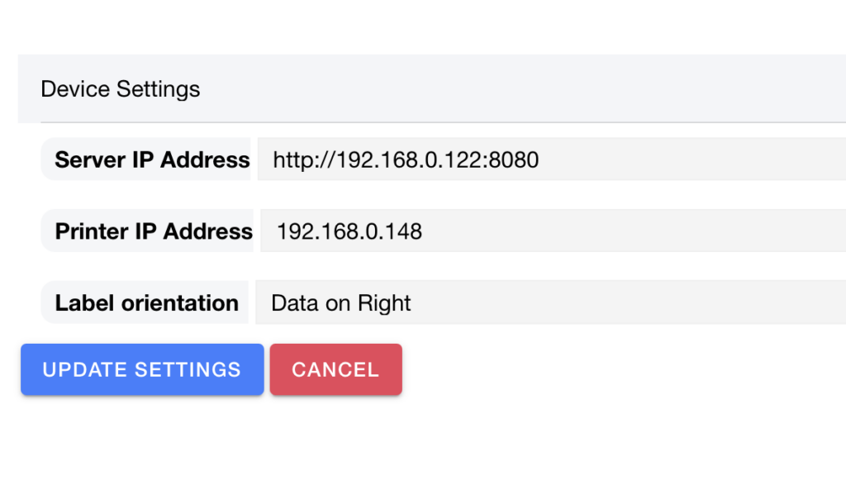
Task: Click the red CANCEL button
Action: 335,369
